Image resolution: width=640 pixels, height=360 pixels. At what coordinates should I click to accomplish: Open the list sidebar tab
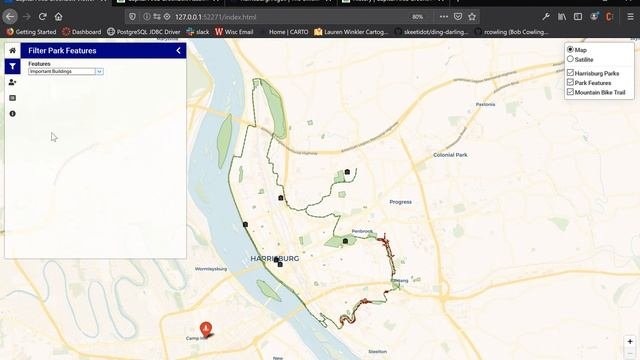(x=13, y=98)
